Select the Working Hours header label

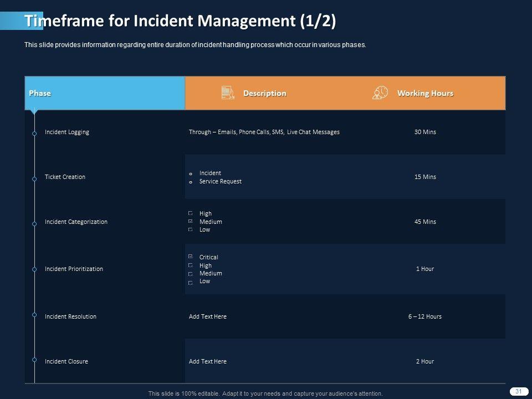tap(425, 93)
